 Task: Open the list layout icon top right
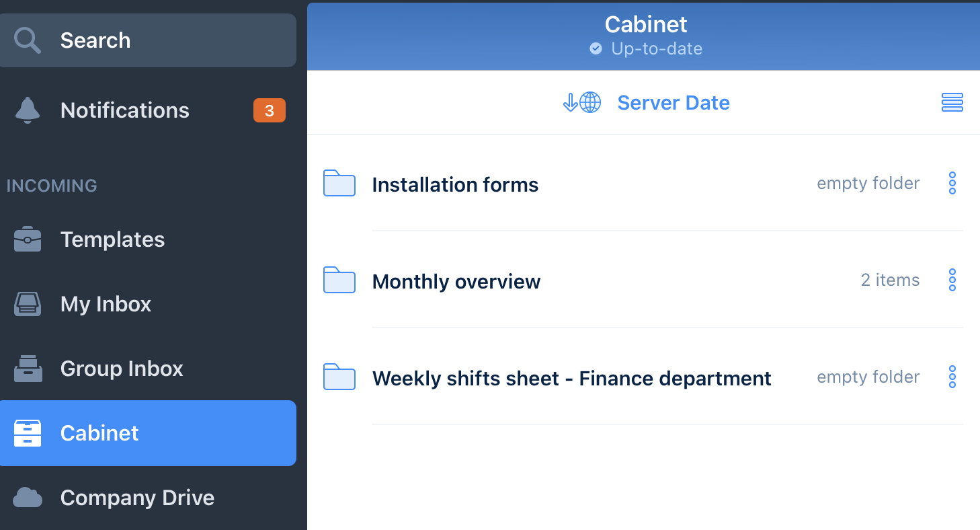pyautogui.click(x=952, y=102)
